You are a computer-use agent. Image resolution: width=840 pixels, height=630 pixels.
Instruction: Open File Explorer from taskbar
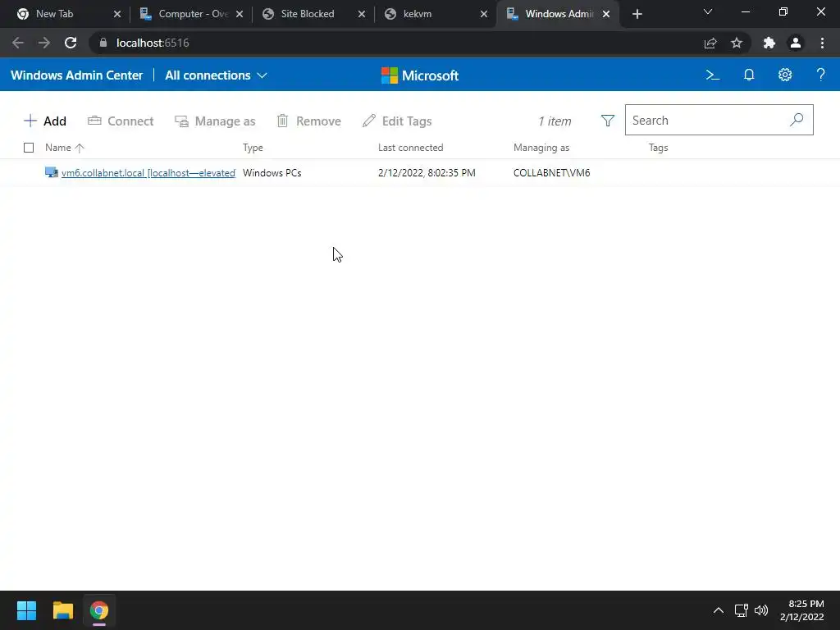[62, 610]
